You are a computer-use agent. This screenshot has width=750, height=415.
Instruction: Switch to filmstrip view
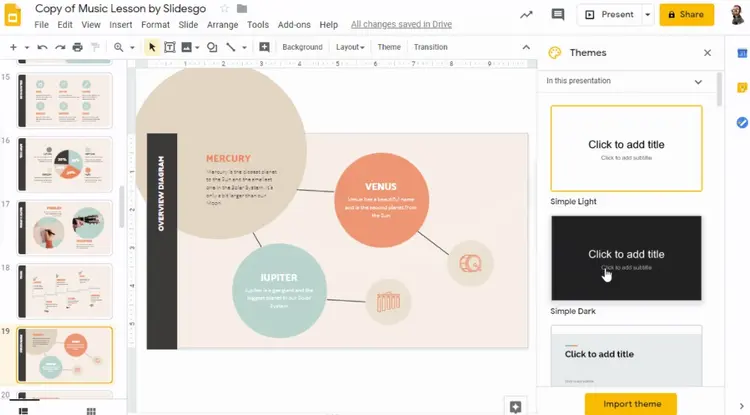point(23,411)
